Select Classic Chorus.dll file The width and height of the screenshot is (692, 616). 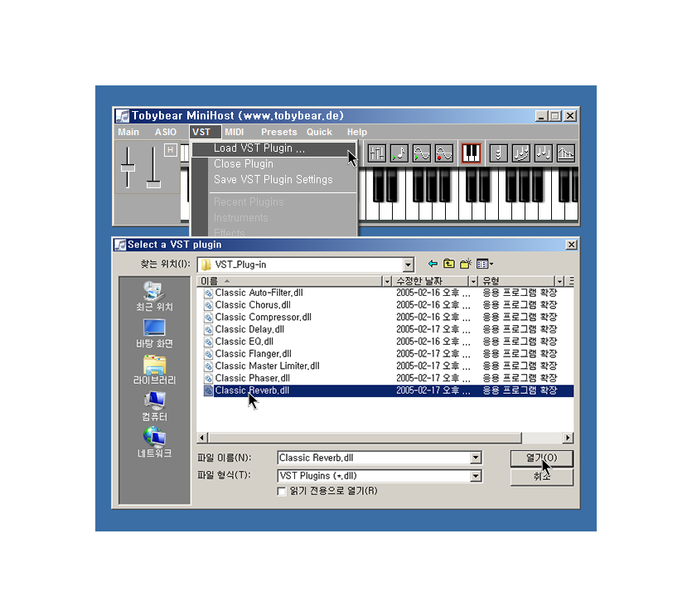tap(253, 305)
